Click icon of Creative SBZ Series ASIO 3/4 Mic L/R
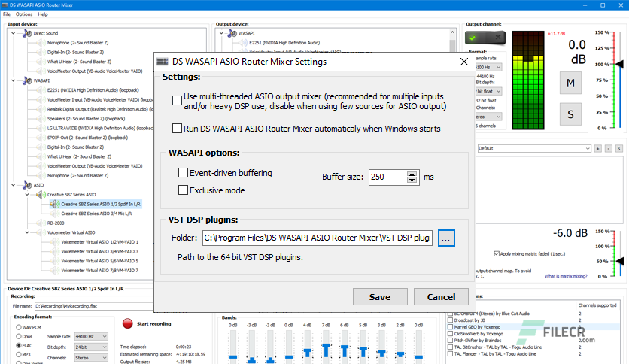Image resolution: width=629 pixels, height=364 pixels. 55,214
